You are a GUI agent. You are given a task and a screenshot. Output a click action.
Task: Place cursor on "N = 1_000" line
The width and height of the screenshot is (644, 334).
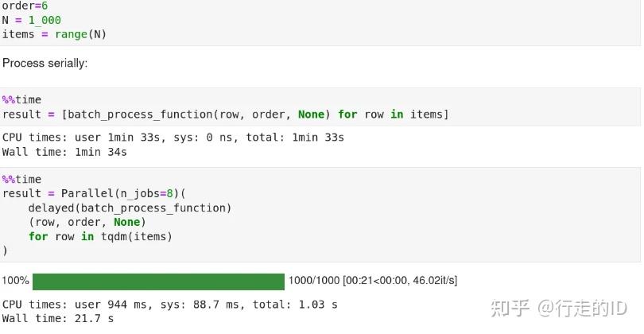32,20
